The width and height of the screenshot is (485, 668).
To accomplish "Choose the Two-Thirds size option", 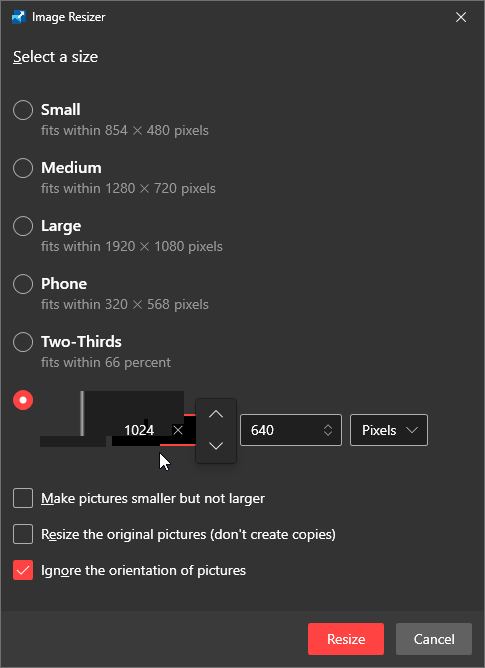I will coord(23,342).
